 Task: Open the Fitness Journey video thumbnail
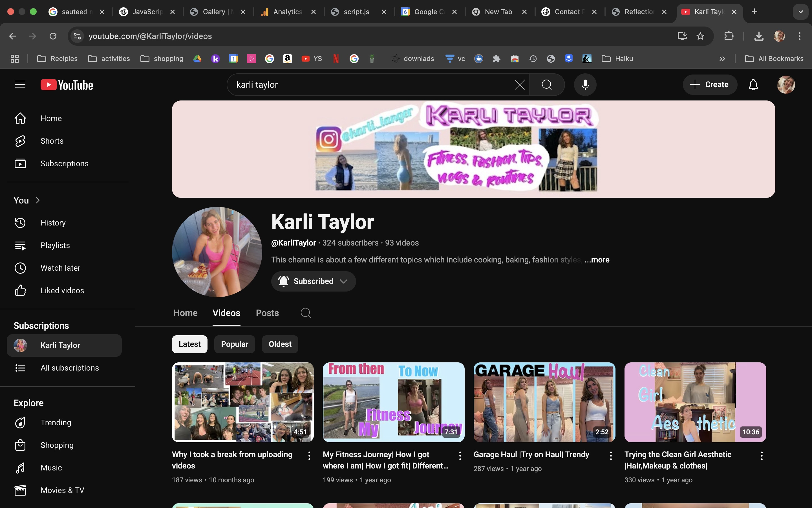pyautogui.click(x=394, y=402)
